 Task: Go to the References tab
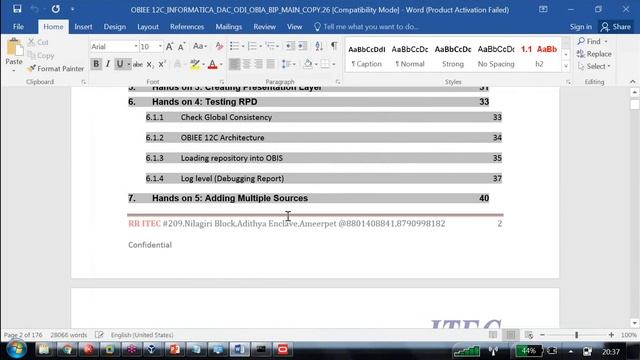(x=187, y=27)
